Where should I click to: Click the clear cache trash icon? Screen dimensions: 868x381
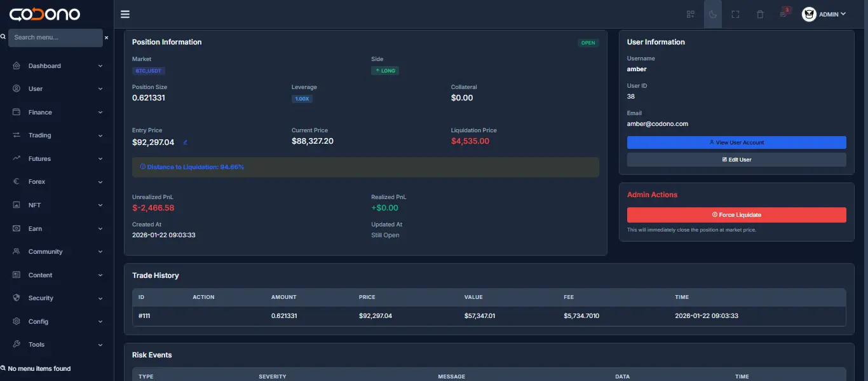[760, 13]
